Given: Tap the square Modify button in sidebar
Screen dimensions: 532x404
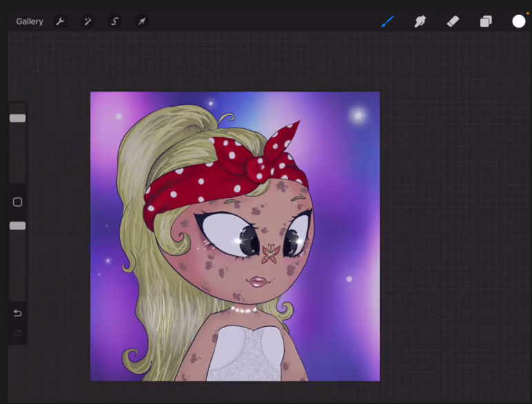Looking at the screenshot, I should tap(18, 202).
